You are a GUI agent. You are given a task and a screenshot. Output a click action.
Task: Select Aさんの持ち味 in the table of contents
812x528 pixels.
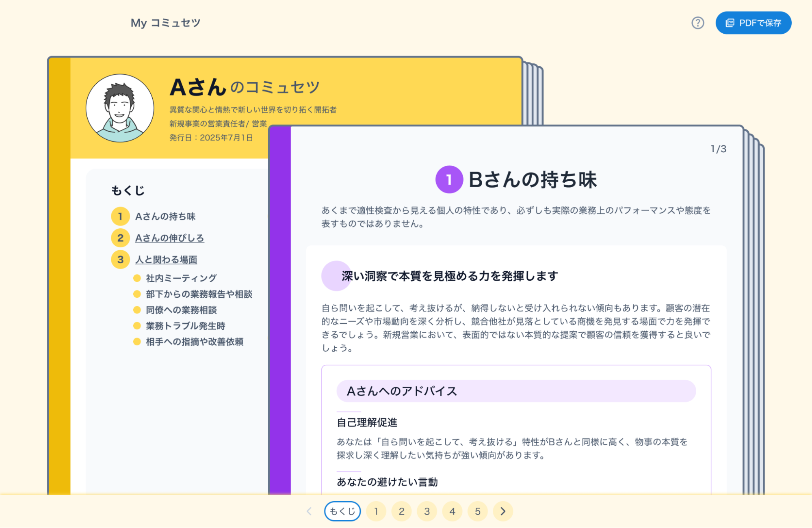(165, 216)
